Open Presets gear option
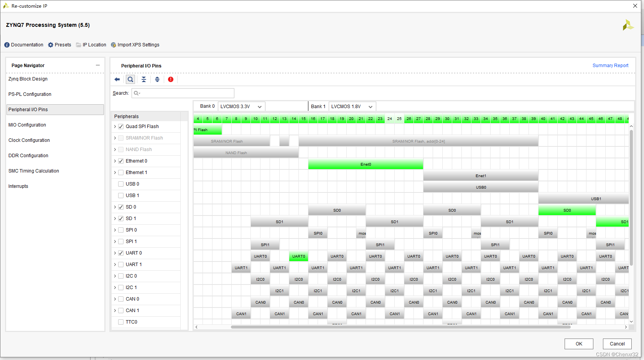The width and height of the screenshot is (644, 360). (x=59, y=45)
